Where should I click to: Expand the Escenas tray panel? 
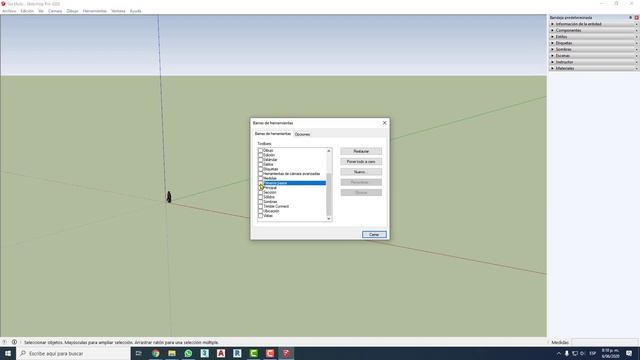[593, 56]
